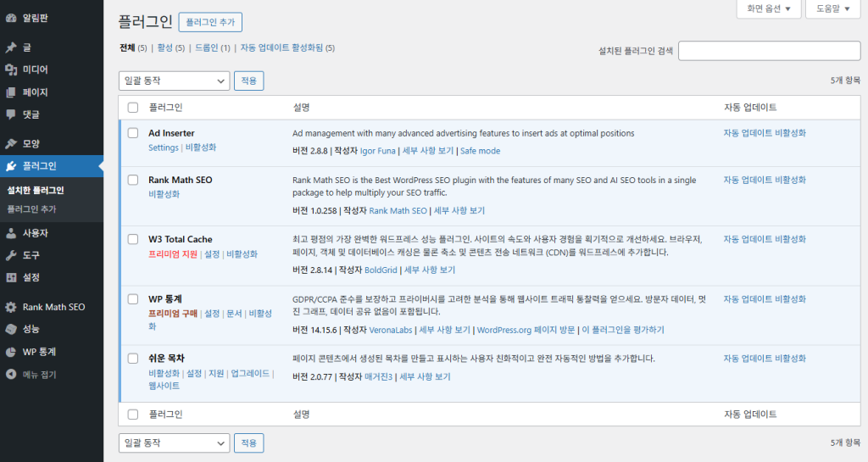Image resolution: width=868 pixels, height=462 pixels.
Task: Click the 알림판 dashboard icon in sidebar
Action: (11, 16)
